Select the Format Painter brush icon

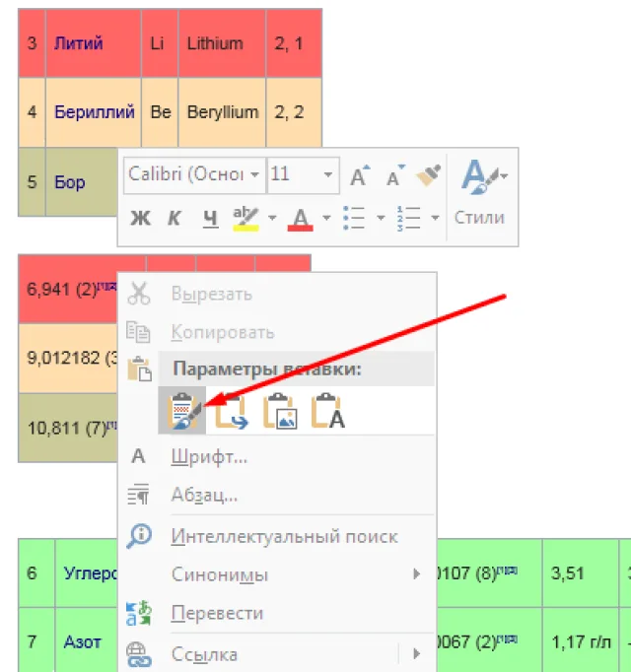pyautogui.click(x=428, y=175)
